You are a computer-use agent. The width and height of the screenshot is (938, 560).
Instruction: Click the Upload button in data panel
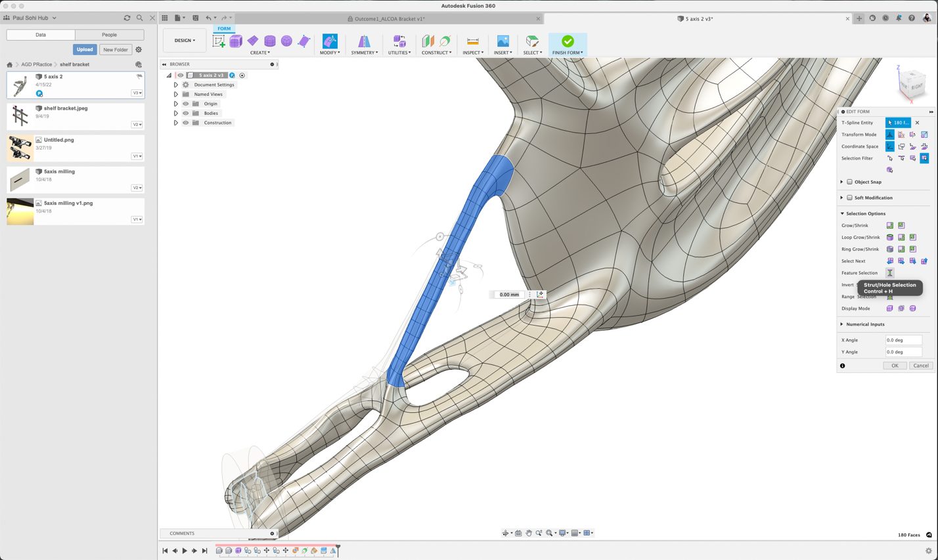point(85,49)
